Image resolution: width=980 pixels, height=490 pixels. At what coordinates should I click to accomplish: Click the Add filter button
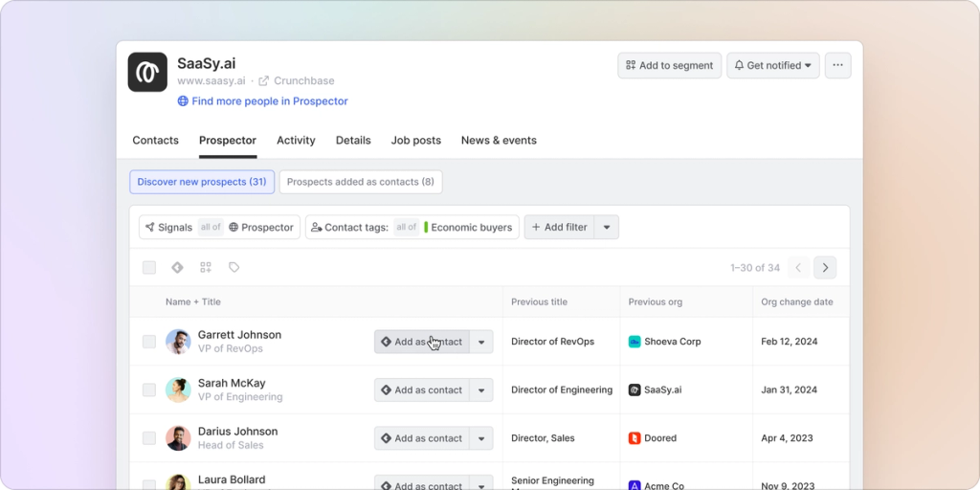[559, 228]
